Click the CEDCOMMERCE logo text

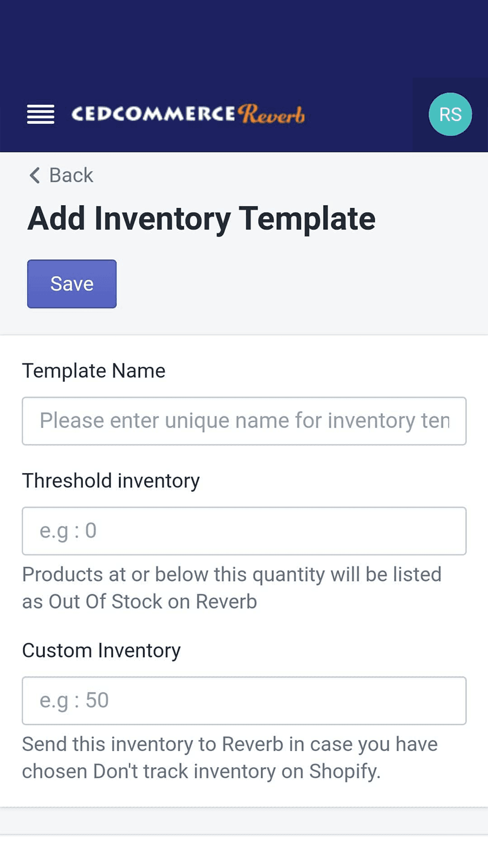153,114
